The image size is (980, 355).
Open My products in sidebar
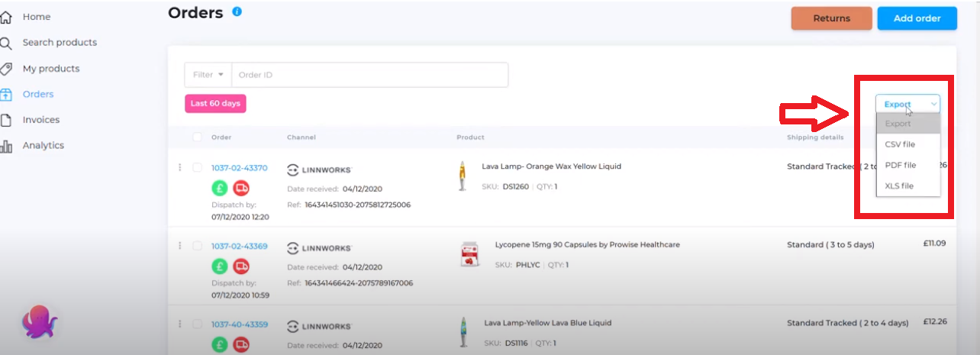[51, 69]
